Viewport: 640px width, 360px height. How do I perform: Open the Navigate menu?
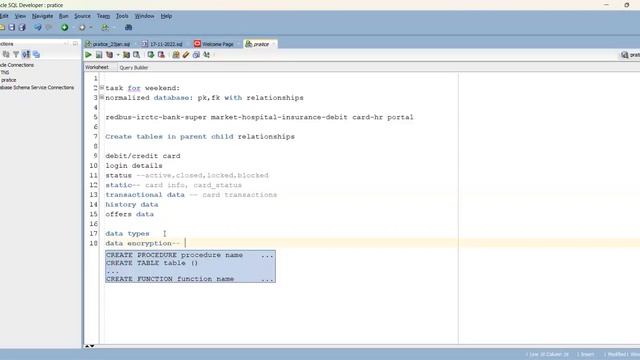tap(42, 16)
